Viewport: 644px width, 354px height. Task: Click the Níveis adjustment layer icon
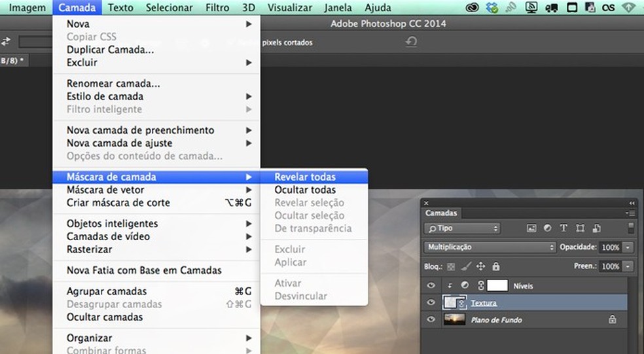pos(465,285)
